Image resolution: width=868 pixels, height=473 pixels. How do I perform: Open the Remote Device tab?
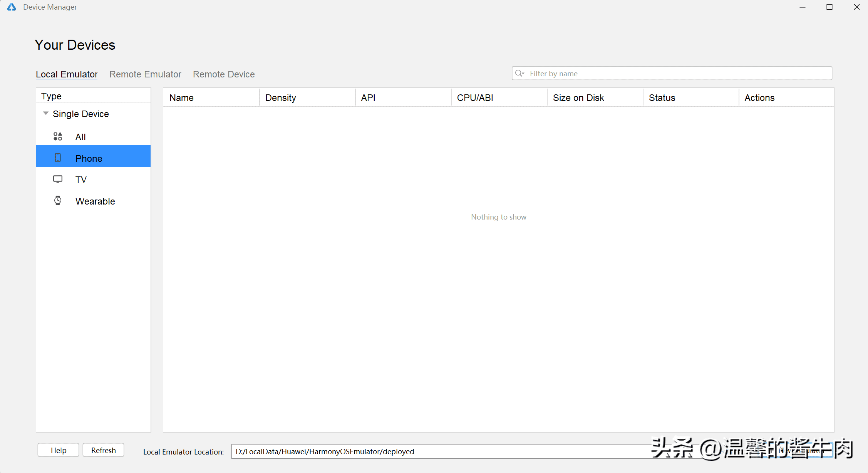click(224, 74)
